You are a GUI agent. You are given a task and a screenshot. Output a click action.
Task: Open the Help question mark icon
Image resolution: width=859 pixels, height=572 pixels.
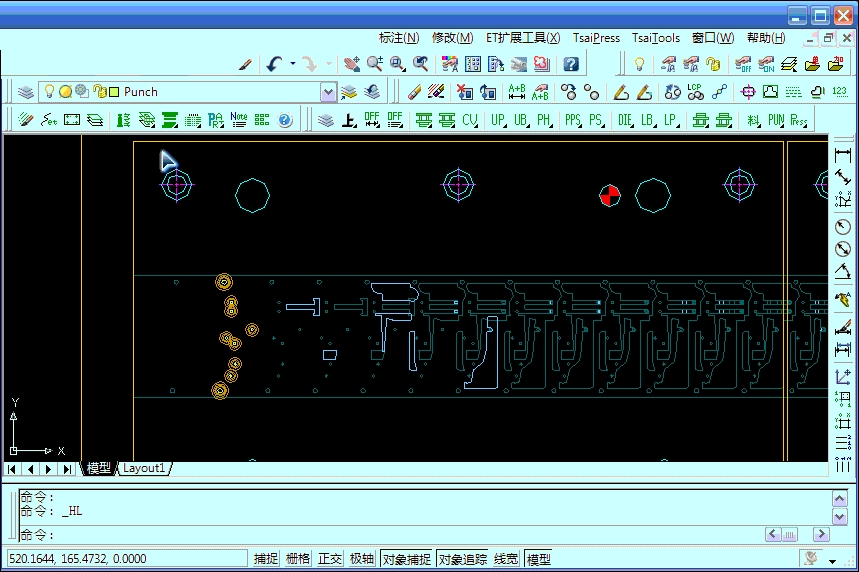571,64
